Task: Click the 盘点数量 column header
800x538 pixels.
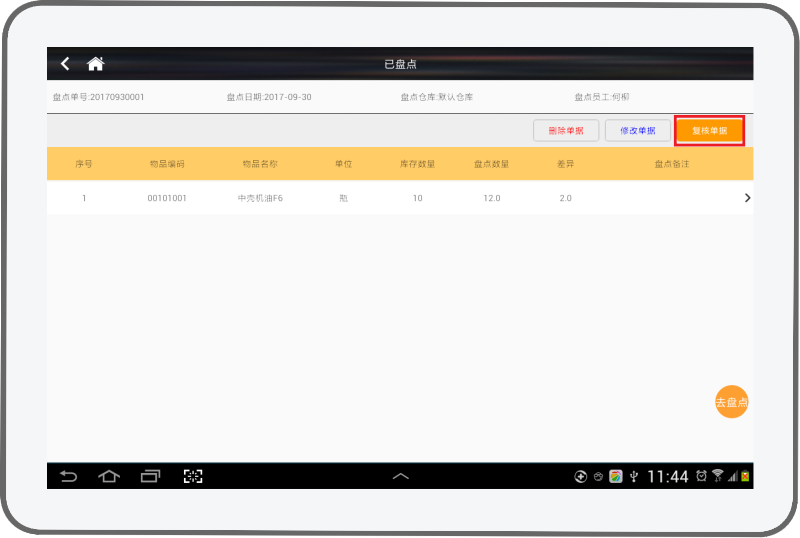Action: (x=491, y=164)
